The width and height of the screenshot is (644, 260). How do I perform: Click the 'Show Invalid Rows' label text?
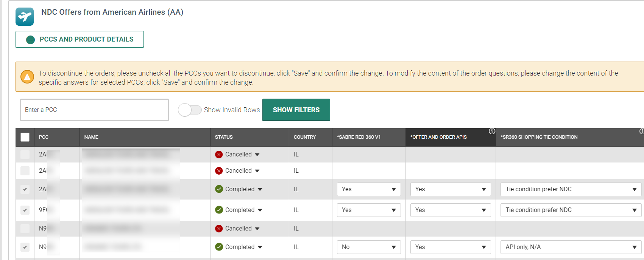(232, 110)
